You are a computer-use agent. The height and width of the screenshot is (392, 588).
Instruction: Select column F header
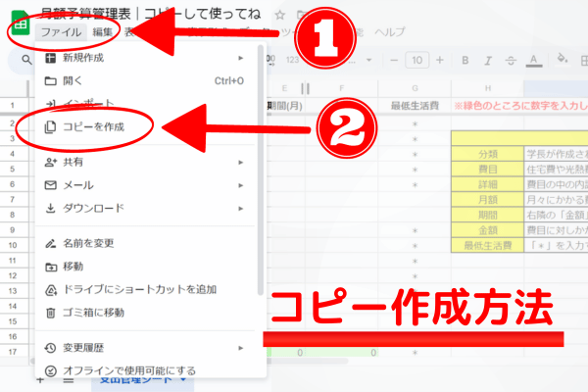tap(342, 88)
